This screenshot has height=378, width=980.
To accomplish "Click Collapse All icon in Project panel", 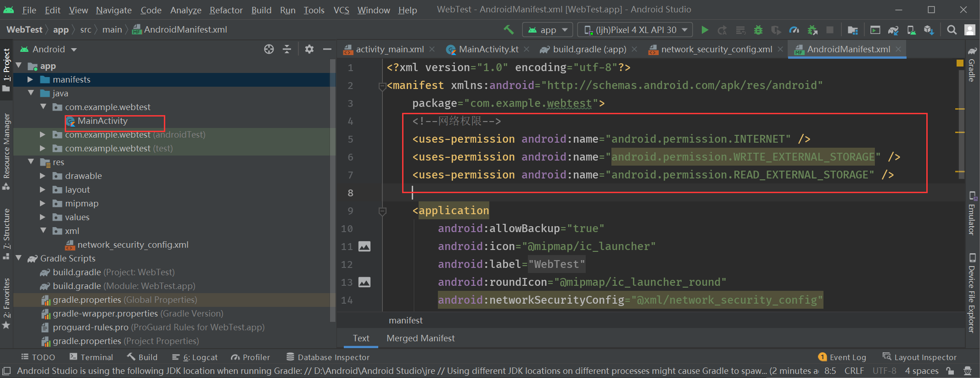I will [287, 49].
